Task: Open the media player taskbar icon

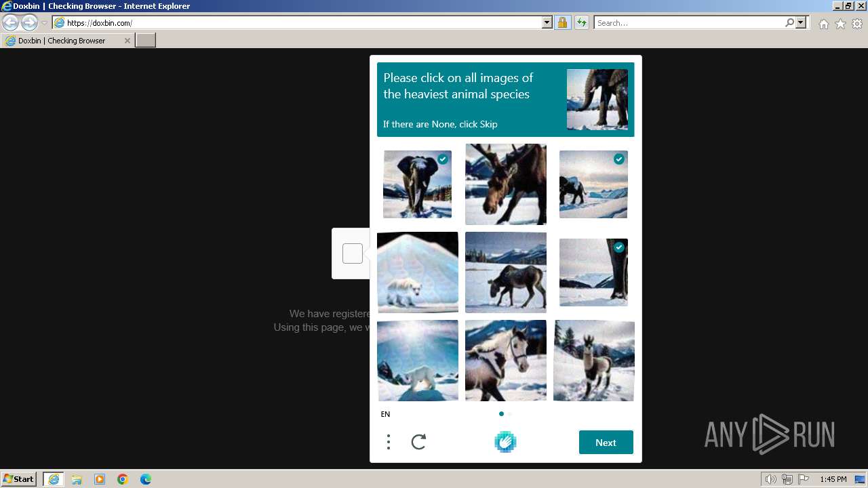Action: (100, 479)
